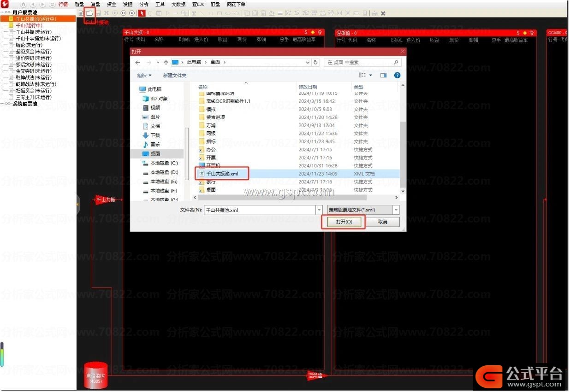This screenshot has width=570, height=392.
Task: Click the 在 桌面 中搜索 search box
Action: [x=363, y=62]
